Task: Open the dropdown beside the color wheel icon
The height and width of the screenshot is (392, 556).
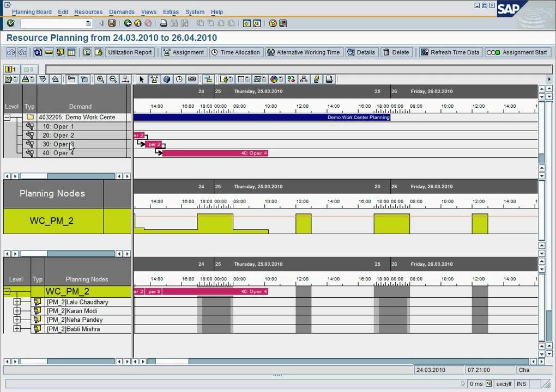Action: (281, 79)
